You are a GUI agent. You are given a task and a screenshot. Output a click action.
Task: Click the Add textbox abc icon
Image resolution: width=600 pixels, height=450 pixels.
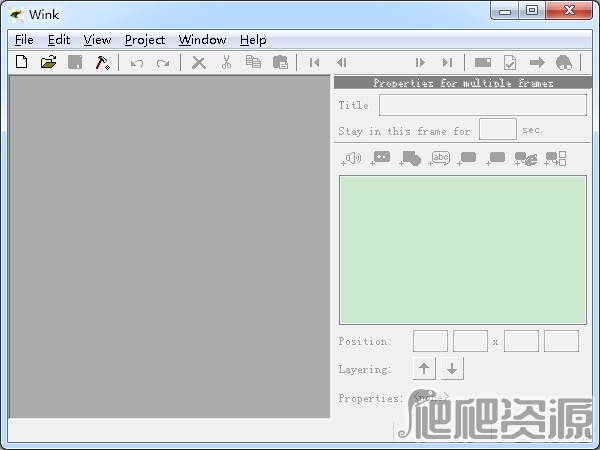(439, 158)
